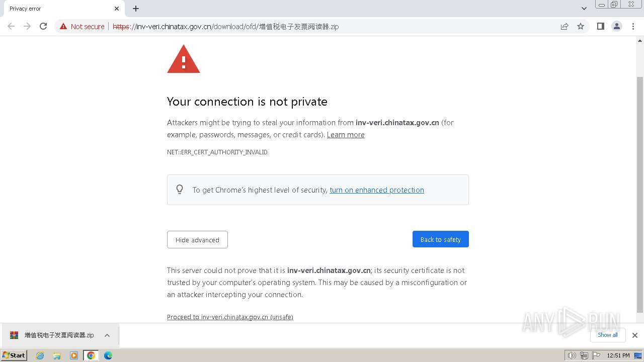Close the downloads bar

click(x=635, y=335)
